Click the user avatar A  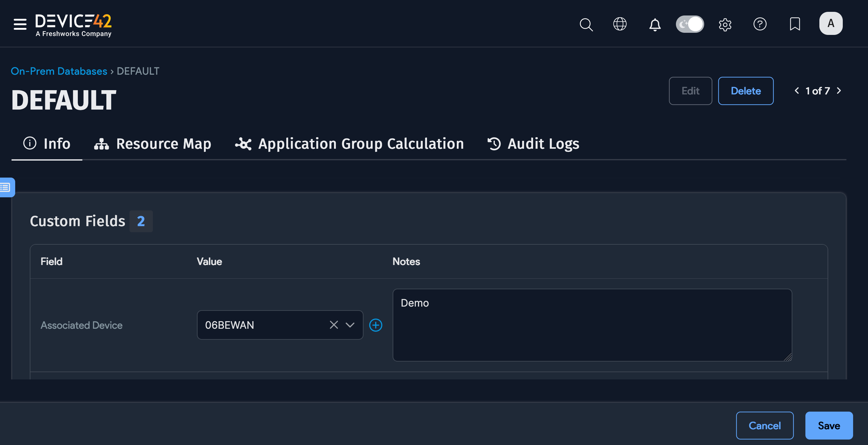(x=831, y=23)
